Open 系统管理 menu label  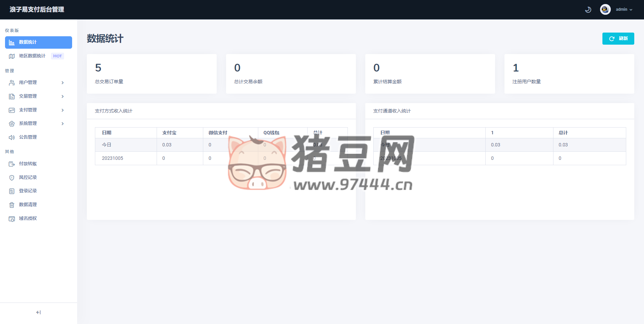[28, 124]
